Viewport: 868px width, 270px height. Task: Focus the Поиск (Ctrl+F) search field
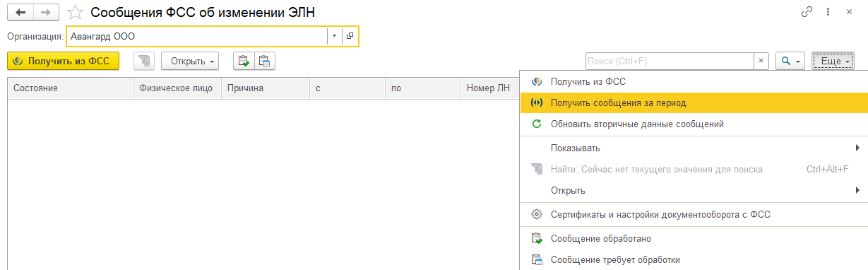pyautogui.click(x=670, y=61)
